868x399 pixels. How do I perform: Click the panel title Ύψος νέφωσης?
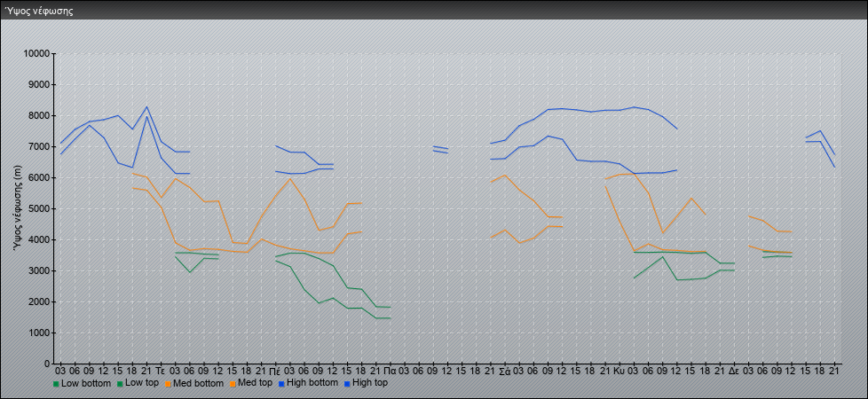[39, 11]
